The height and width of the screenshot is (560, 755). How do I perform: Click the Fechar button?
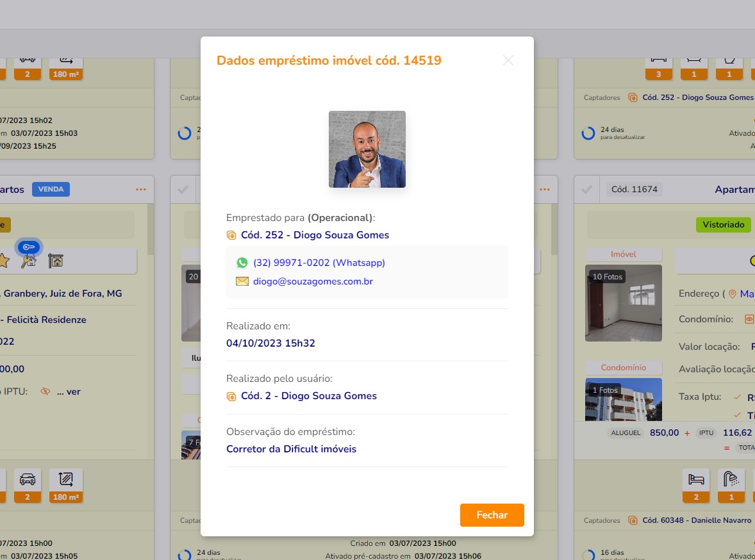492,515
